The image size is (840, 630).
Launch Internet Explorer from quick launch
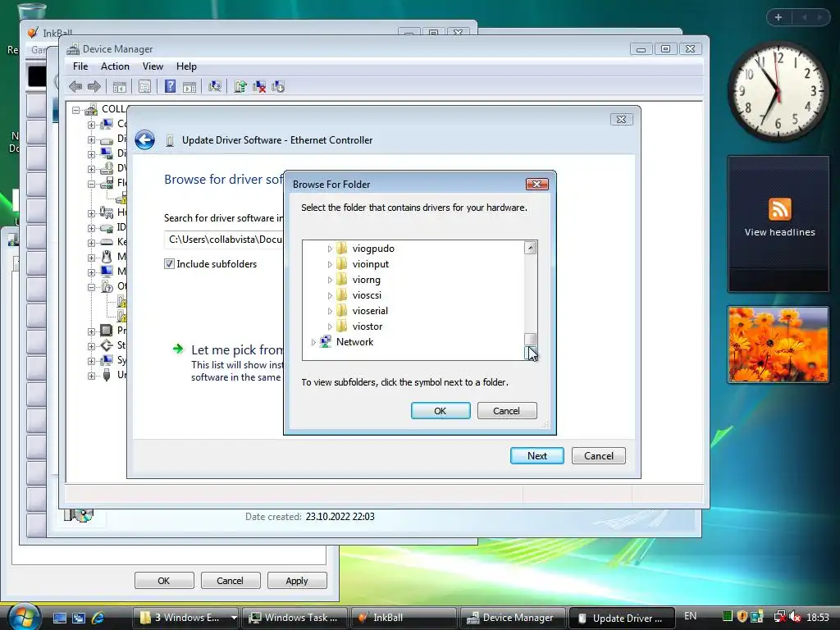[x=98, y=618]
